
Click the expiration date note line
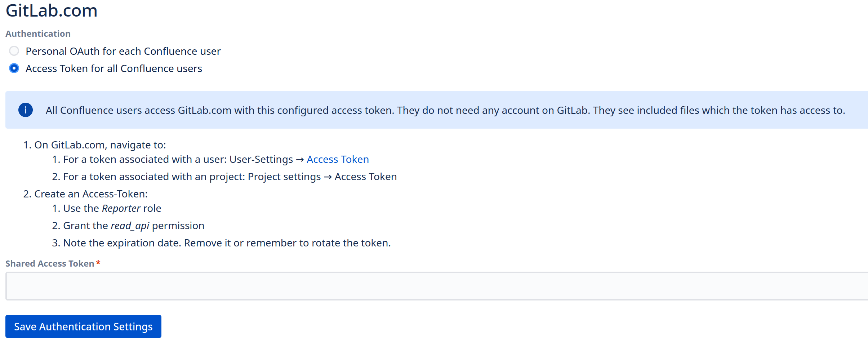click(227, 243)
